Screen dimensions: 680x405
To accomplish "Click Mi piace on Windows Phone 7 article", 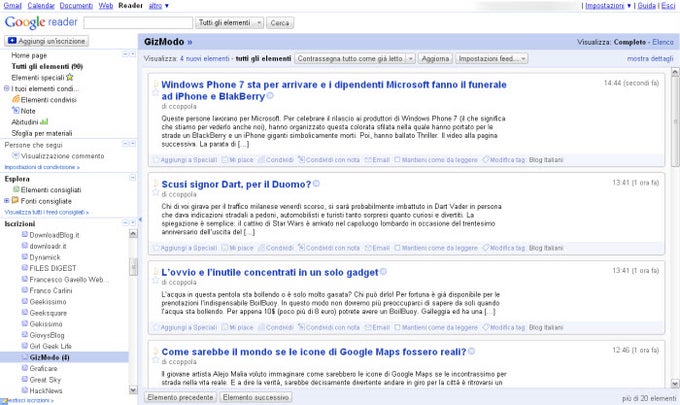I will (x=238, y=160).
